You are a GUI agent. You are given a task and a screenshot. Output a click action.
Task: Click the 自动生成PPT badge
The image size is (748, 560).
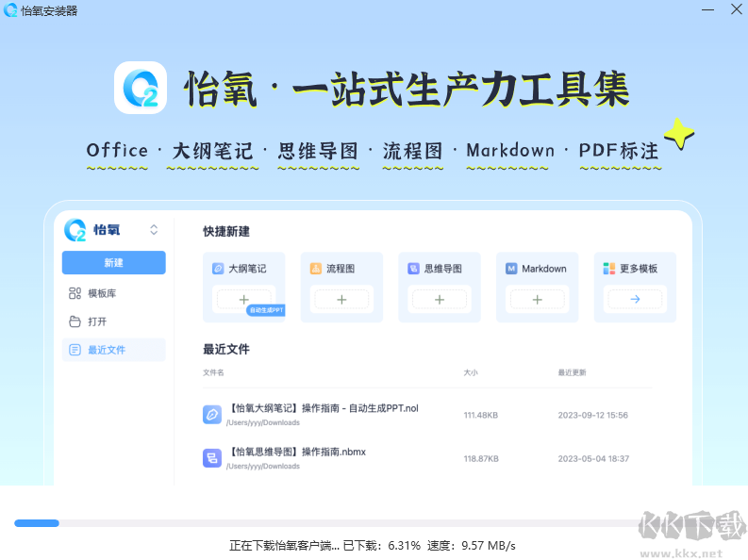coord(265,309)
